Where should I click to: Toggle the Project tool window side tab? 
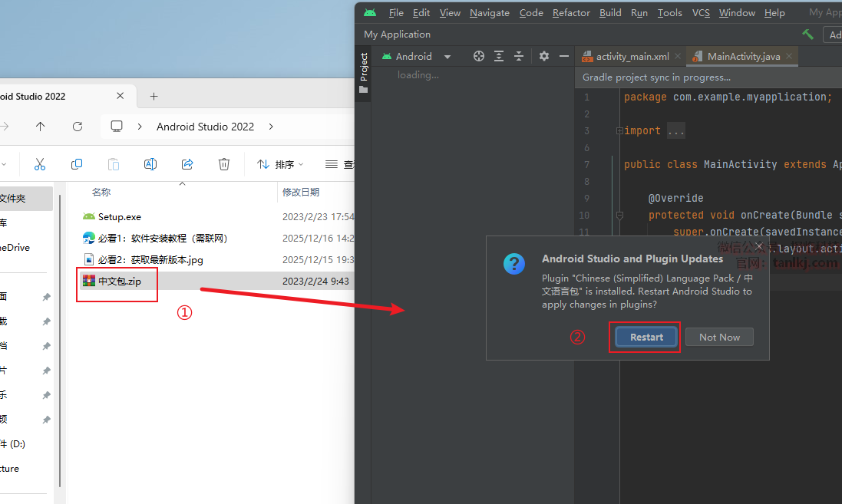point(364,73)
